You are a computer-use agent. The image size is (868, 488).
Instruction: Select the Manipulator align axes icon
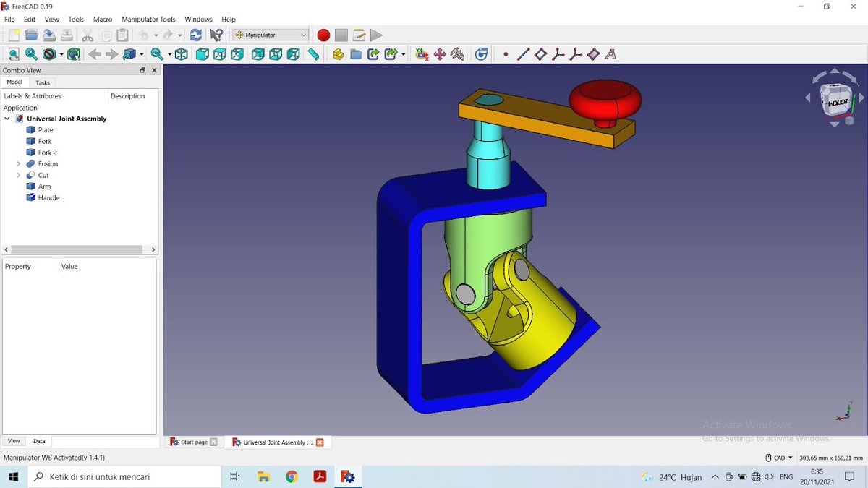pyautogui.click(x=422, y=54)
